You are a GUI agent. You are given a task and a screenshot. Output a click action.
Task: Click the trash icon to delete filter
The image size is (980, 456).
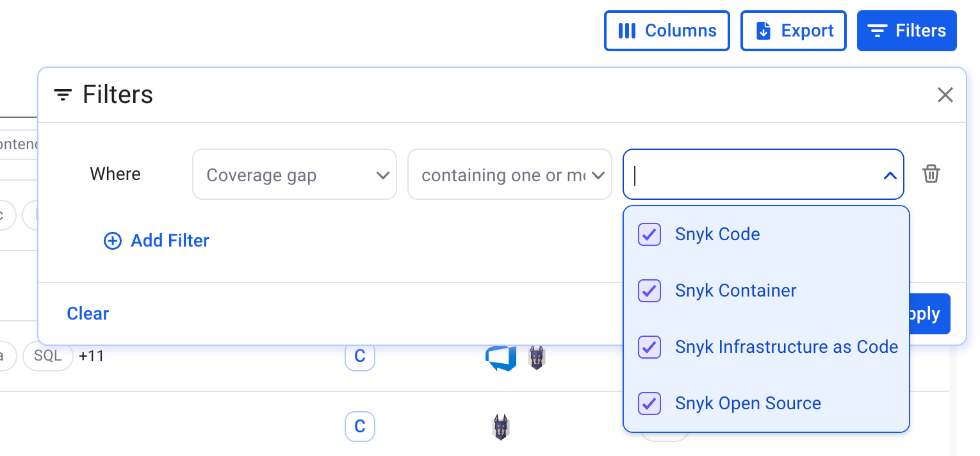[931, 174]
